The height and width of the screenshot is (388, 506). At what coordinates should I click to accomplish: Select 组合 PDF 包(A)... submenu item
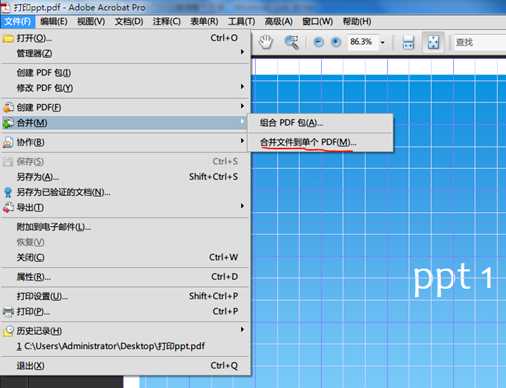[321, 123]
